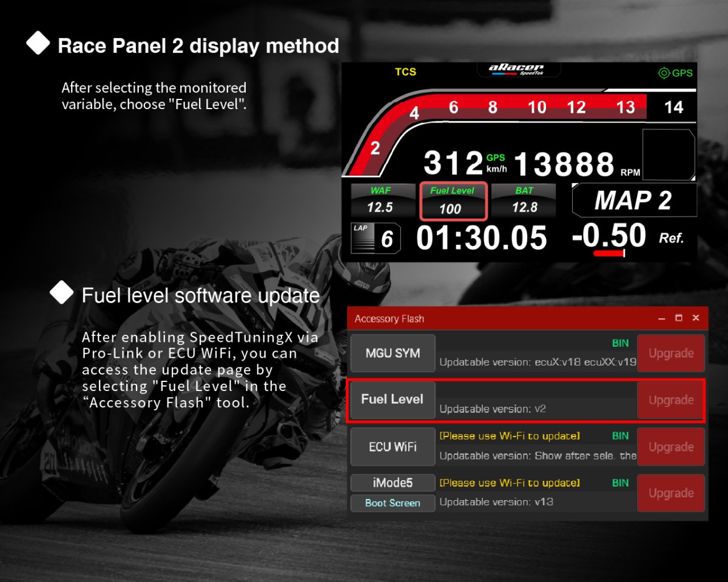Screen dimensions: 728x582
Task: Click the ECU WiFi button
Action: click(x=393, y=447)
